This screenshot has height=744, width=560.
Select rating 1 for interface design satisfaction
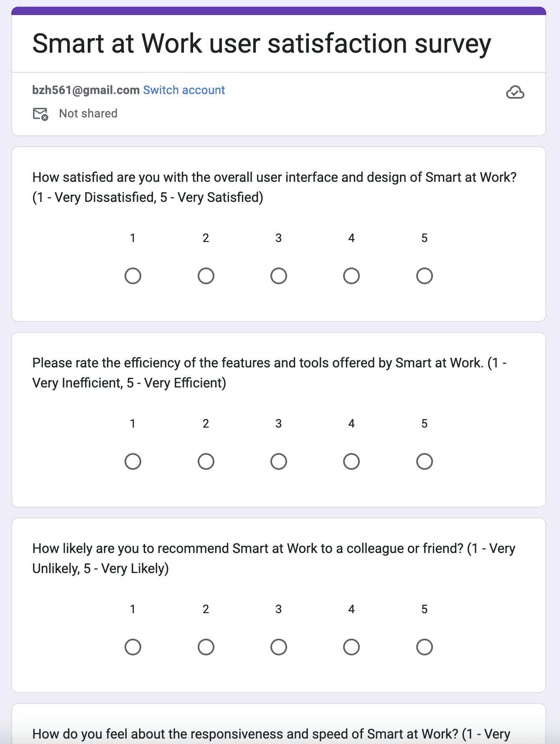[x=133, y=276]
